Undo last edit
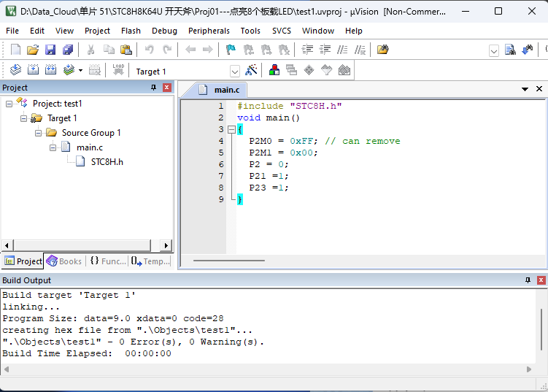The width and height of the screenshot is (548, 392). pos(150,50)
